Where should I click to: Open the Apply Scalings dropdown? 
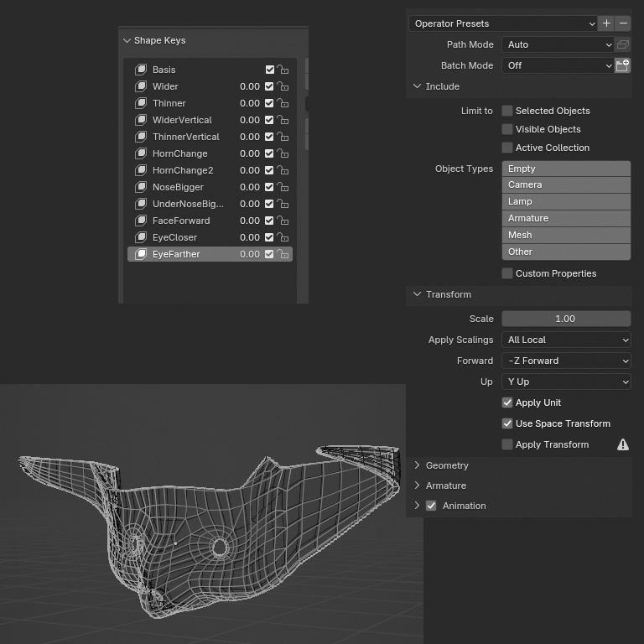566,340
